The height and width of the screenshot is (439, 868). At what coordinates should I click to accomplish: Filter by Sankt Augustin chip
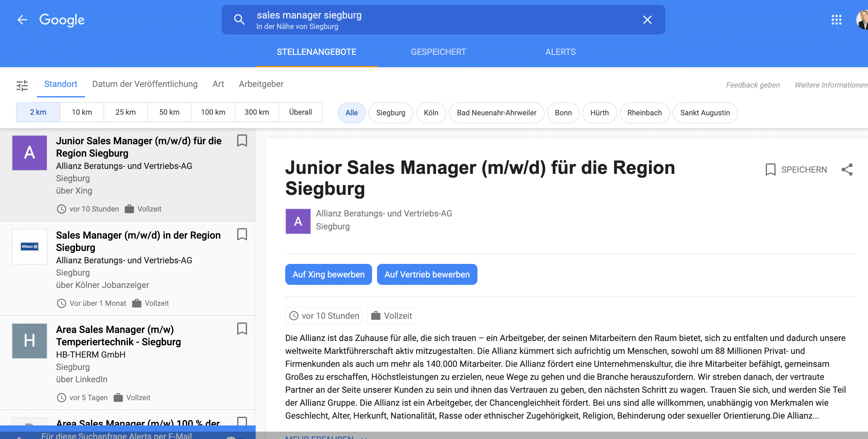(705, 113)
